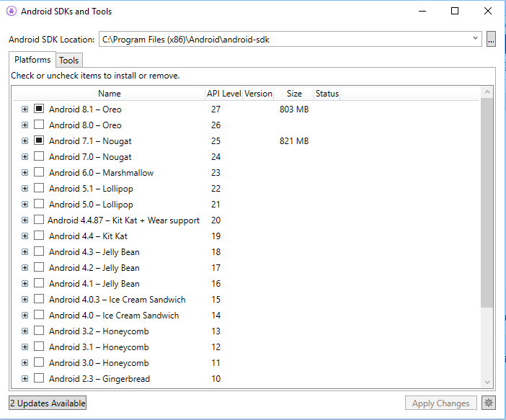This screenshot has width=506, height=420.
Task: Select the 803 MB size cell
Action: coord(294,110)
